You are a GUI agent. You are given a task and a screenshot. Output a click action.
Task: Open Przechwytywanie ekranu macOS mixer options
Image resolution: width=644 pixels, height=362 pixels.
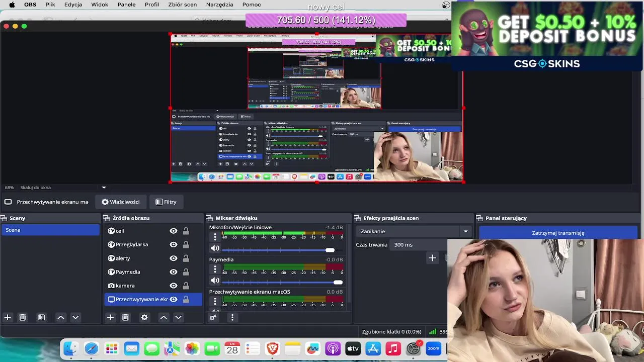tap(215, 301)
